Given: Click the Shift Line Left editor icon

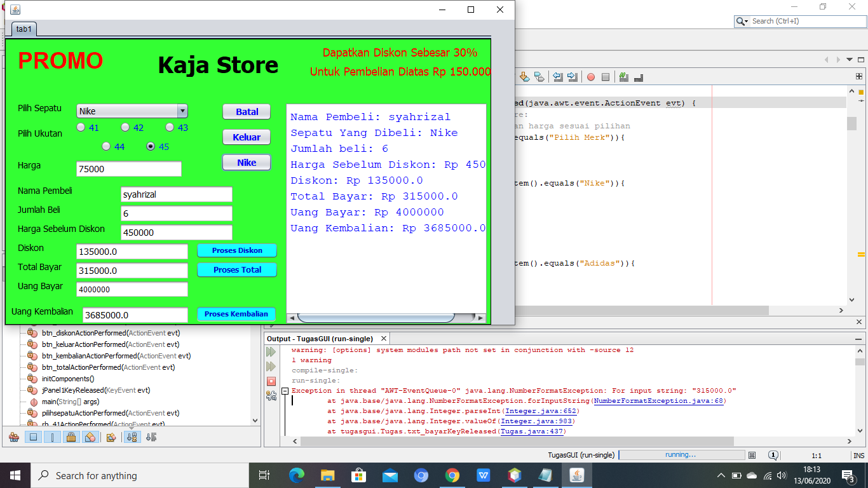Looking at the screenshot, I should [558, 77].
